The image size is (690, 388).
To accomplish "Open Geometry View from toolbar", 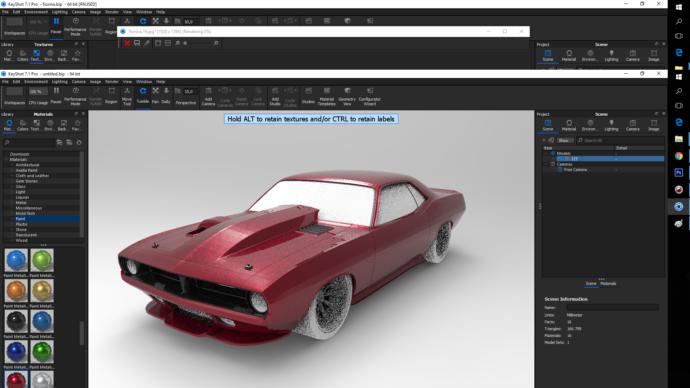I will (347, 96).
